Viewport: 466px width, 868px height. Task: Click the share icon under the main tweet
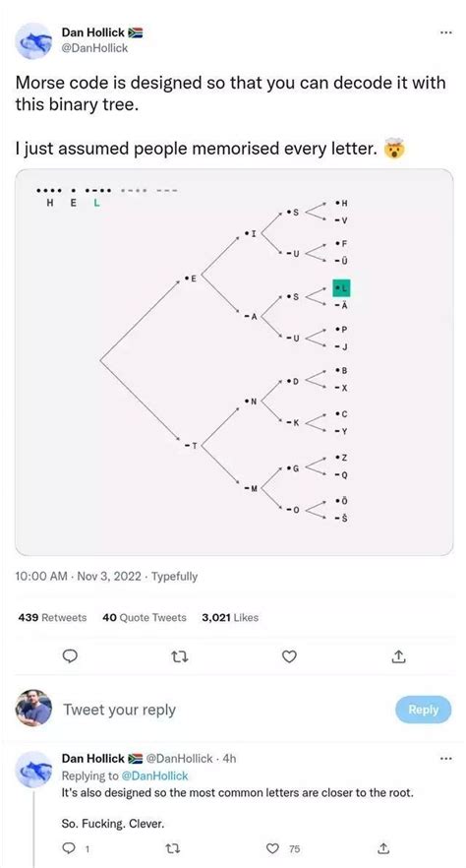coord(400,656)
